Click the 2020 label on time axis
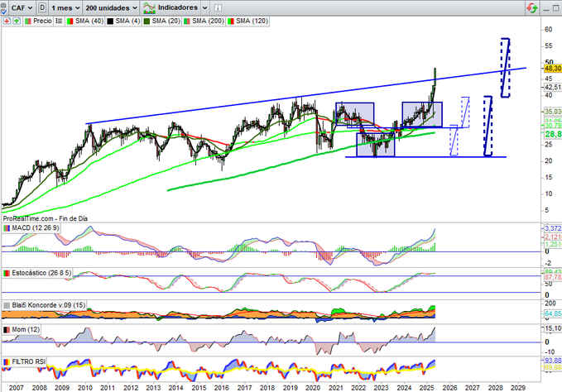This screenshot has width=562, height=392. click(313, 388)
